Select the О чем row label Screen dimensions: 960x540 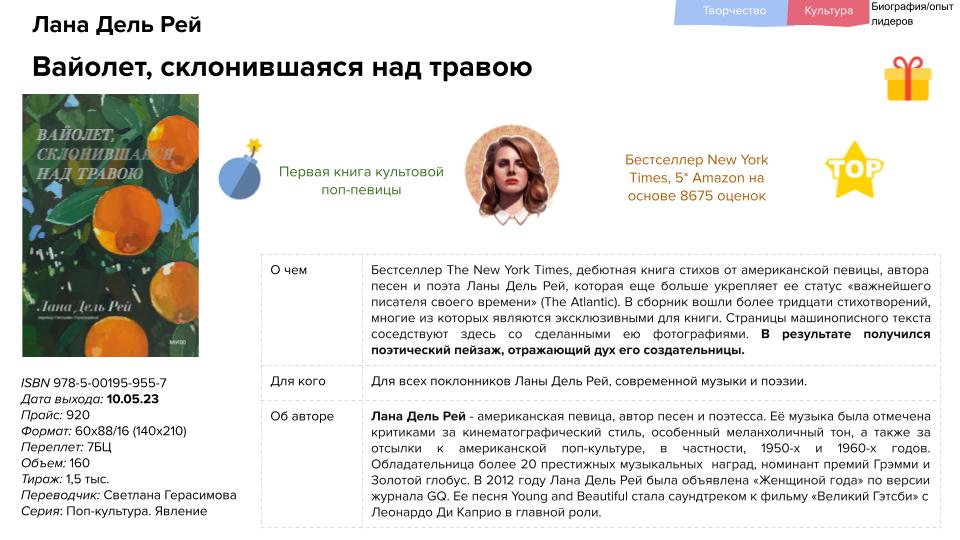[289, 270]
